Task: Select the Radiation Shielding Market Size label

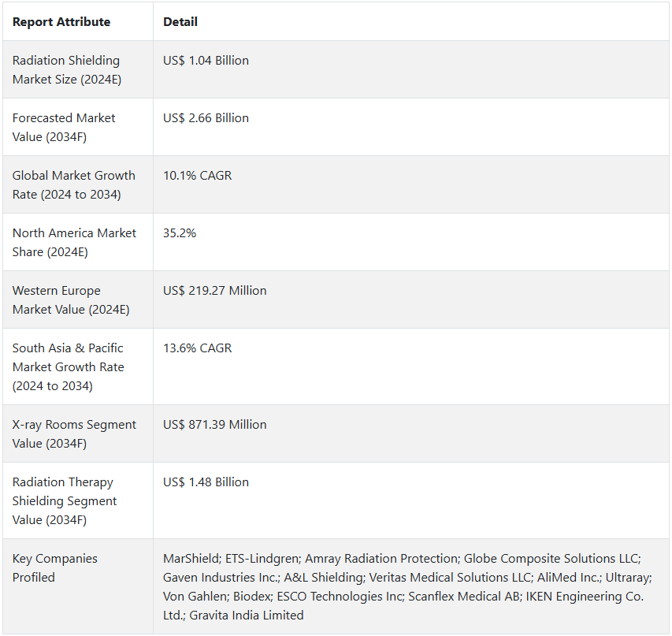Action: point(66,70)
